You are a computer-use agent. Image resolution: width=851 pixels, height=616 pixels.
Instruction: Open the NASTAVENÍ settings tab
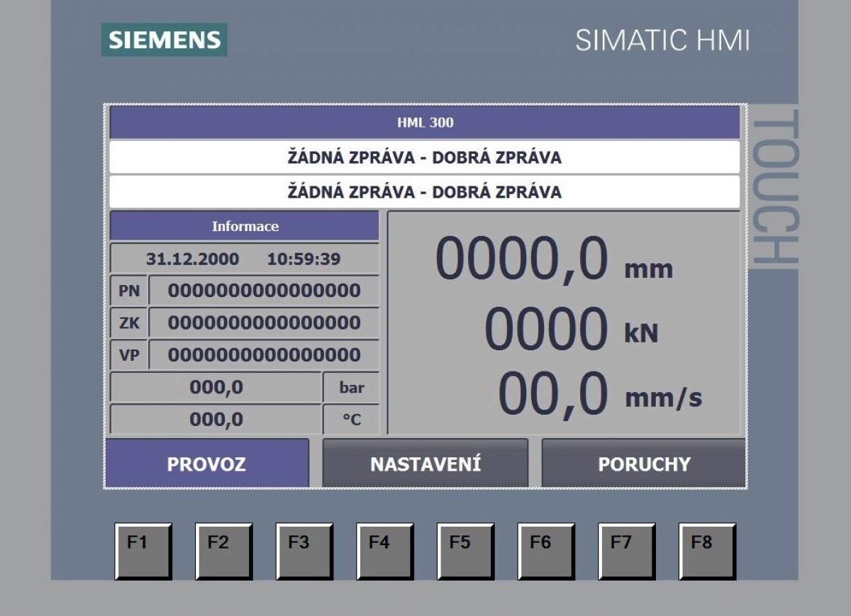tap(425, 464)
